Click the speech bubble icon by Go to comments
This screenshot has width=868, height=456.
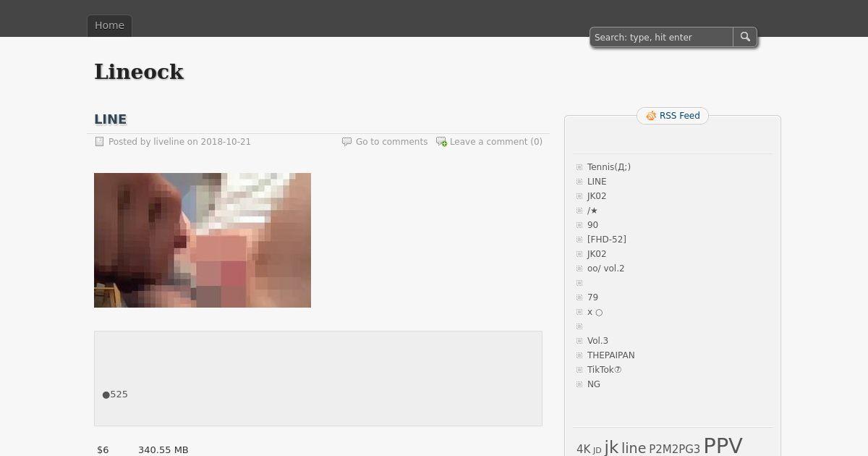pos(346,142)
